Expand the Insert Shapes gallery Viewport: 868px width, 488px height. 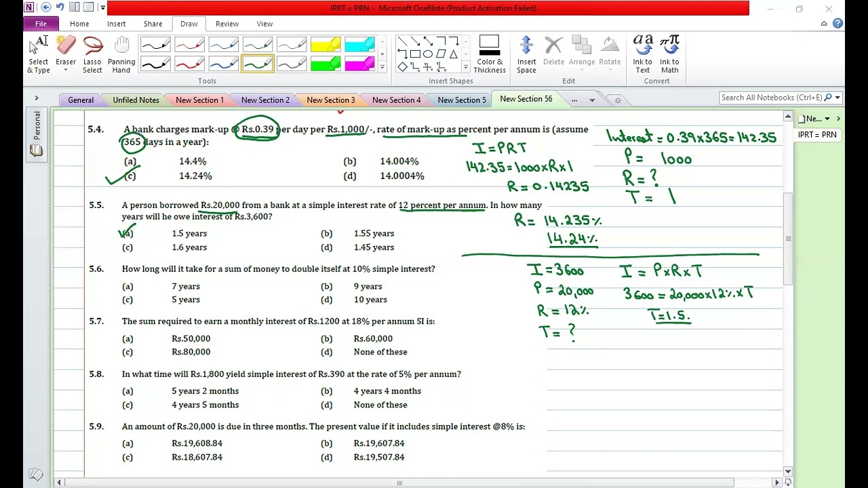click(465, 67)
